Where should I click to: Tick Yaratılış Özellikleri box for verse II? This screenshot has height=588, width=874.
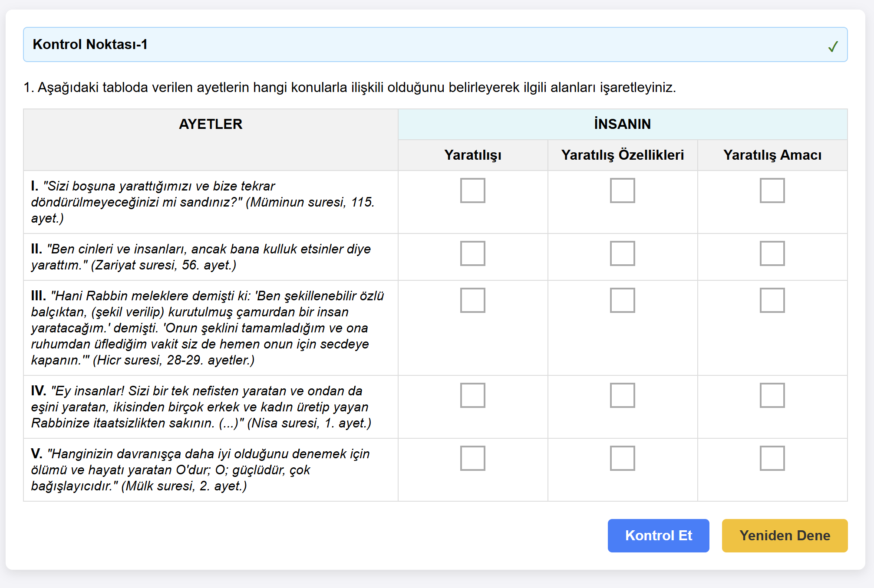coord(622,253)
